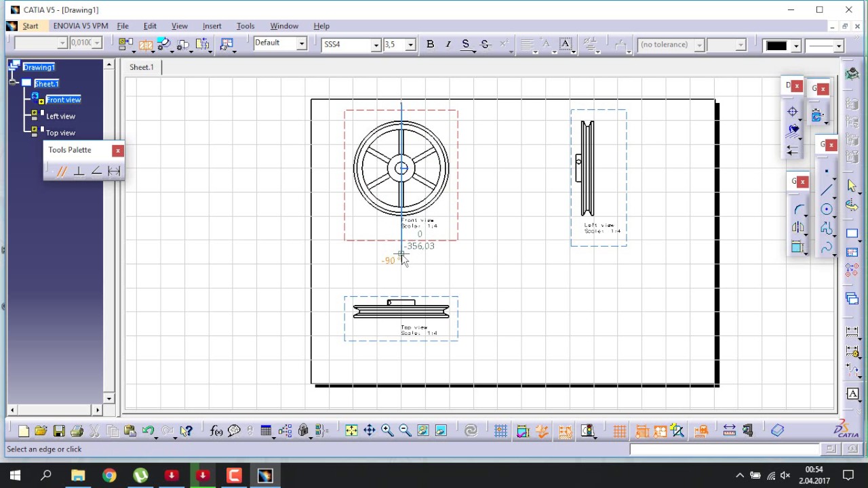Select the Corner fillet tool
Viewport: 868px width, 488px height.
pyautogui.click(x=798, y=209)
